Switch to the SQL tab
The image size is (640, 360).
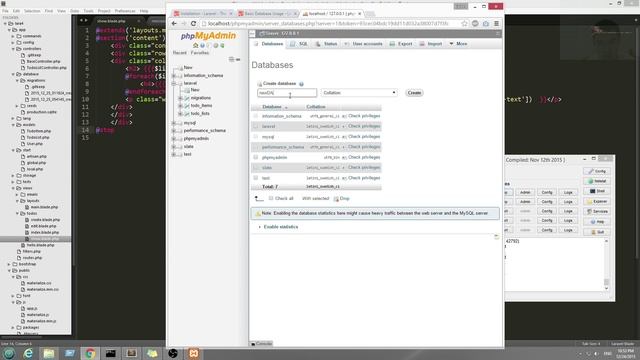coord(299,44)
